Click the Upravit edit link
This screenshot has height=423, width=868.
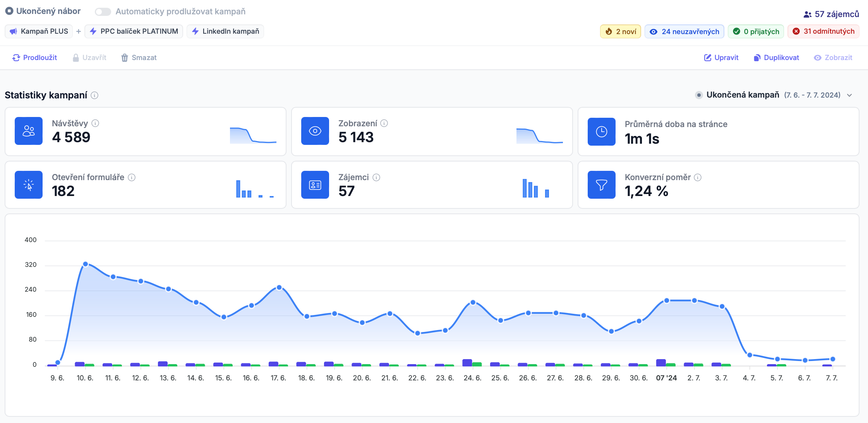tap(721, 58)
